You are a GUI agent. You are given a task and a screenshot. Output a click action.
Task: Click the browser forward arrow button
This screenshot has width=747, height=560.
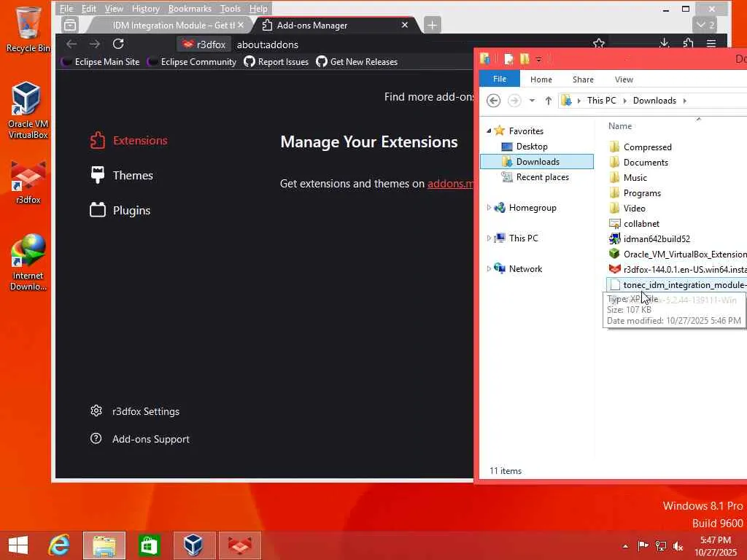point(95,44)
